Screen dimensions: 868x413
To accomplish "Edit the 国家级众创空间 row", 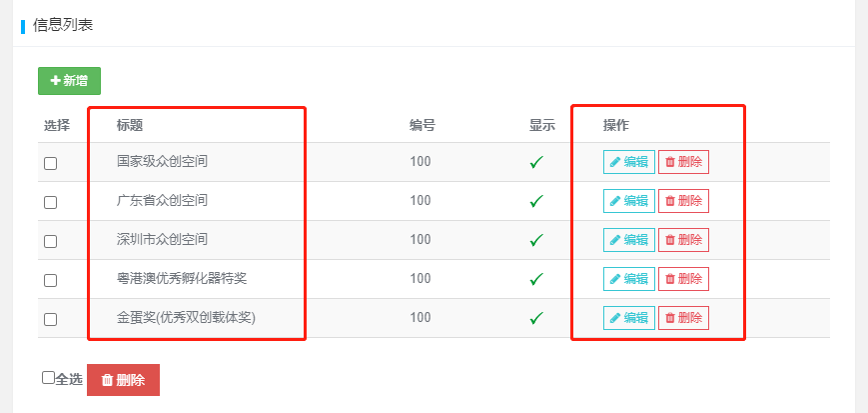I will [x=628, y=162].
